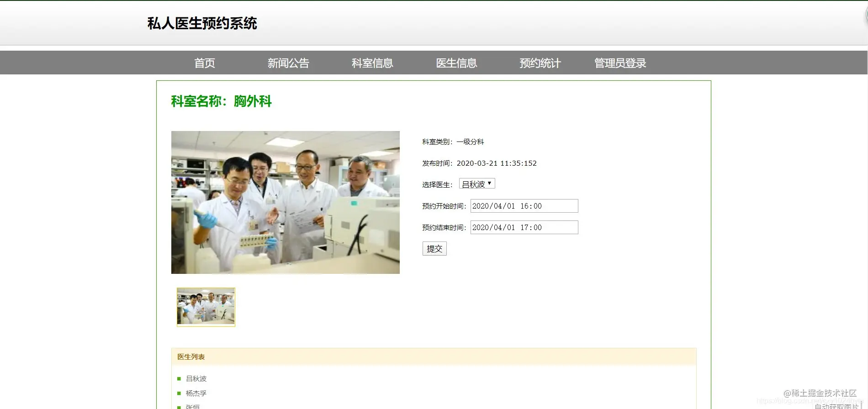Open the 新闻公告 page

coord(288,63)
